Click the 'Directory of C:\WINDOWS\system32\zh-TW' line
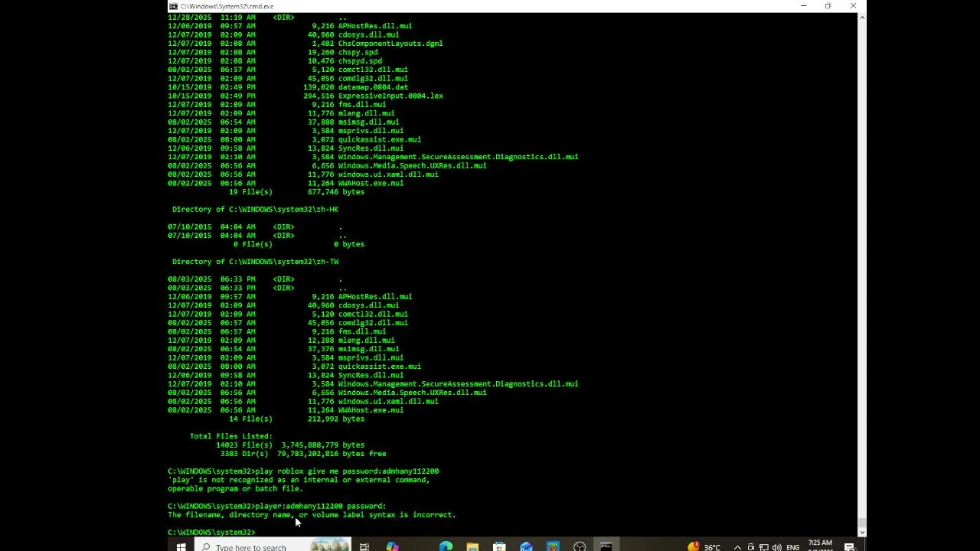The height and width of the screenshot is (551, 980). pyautogui.click(x=255, y=262)
